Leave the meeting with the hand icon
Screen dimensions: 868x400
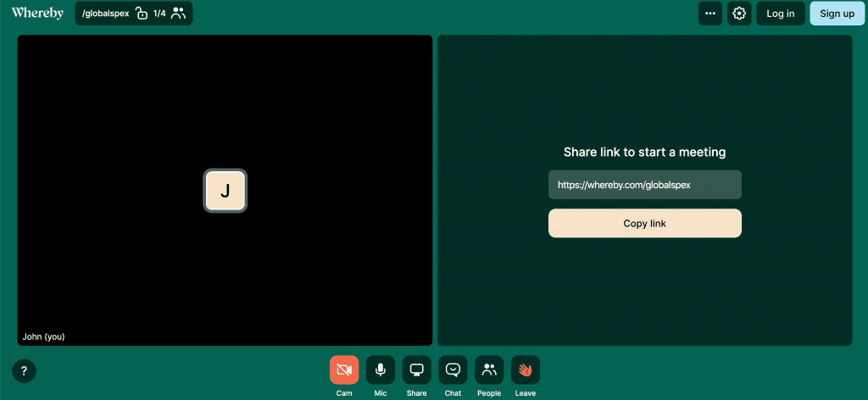click(526, 370)
